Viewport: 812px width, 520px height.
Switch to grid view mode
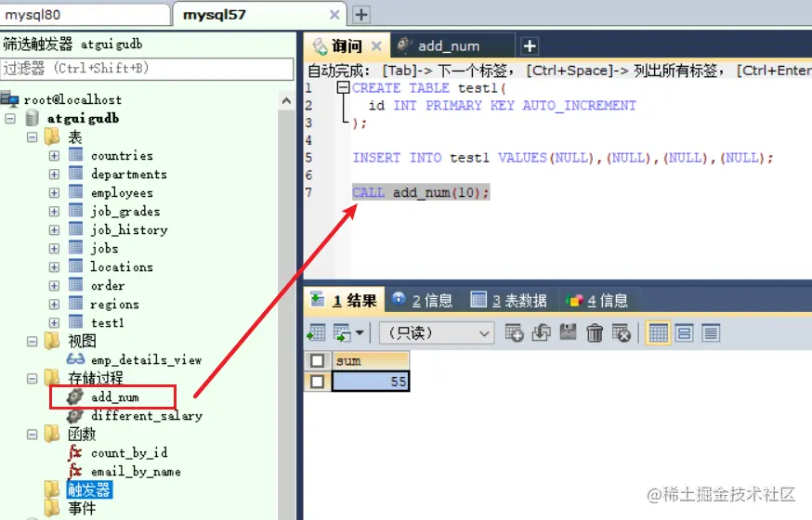point(658,332)
